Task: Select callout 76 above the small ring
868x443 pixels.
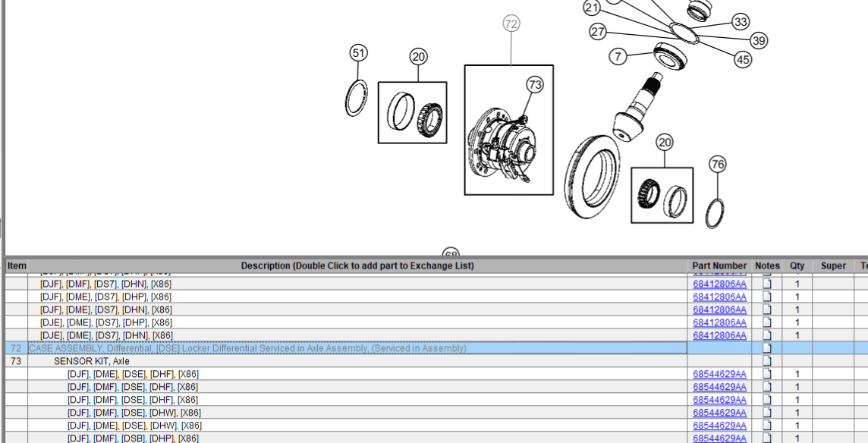Action: point(718,165)
